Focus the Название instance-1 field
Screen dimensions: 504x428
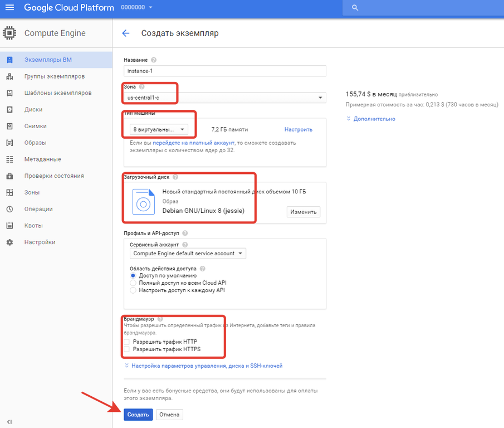pos(224,71)
